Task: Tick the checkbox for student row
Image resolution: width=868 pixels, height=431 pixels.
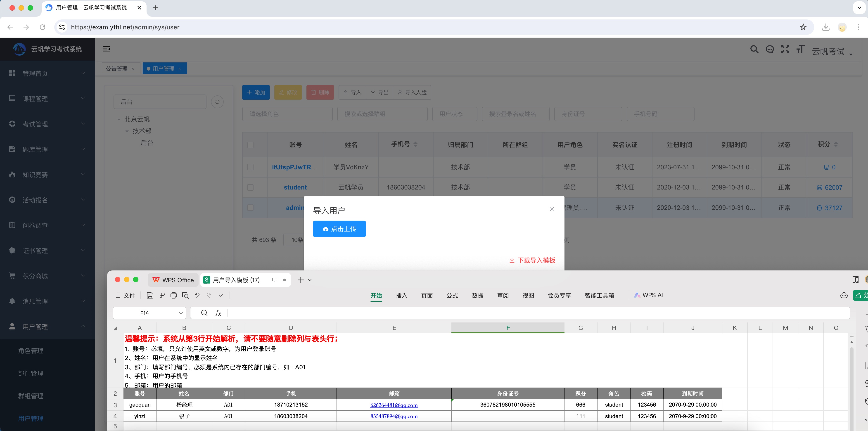Action: pyautogui.click(x=250, y=187)
